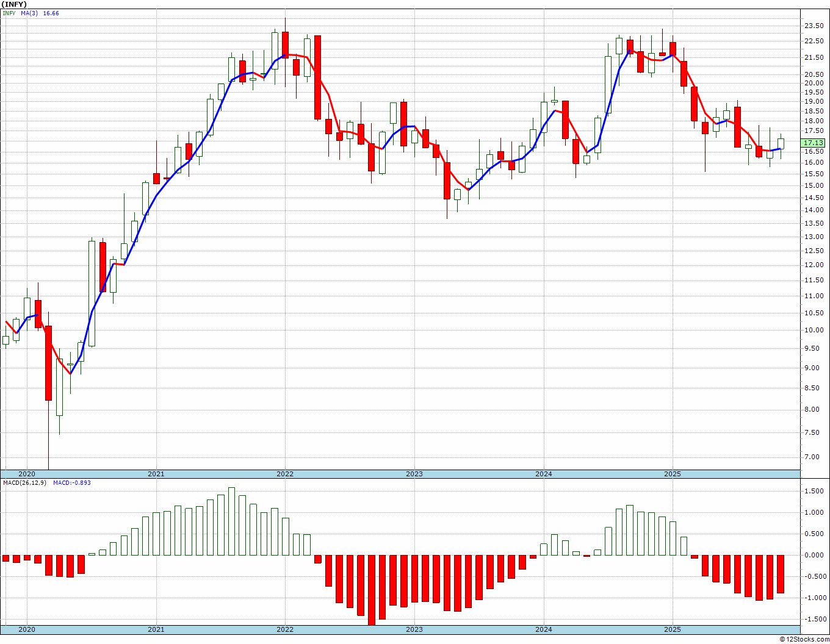
Task: Select the 17.13 current price tag
Action: (814, 143)
